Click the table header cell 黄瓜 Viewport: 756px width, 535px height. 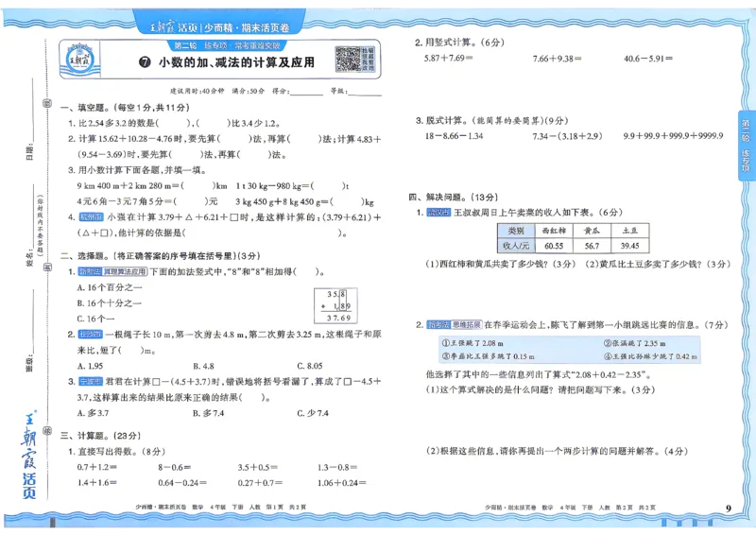(593, 231)
